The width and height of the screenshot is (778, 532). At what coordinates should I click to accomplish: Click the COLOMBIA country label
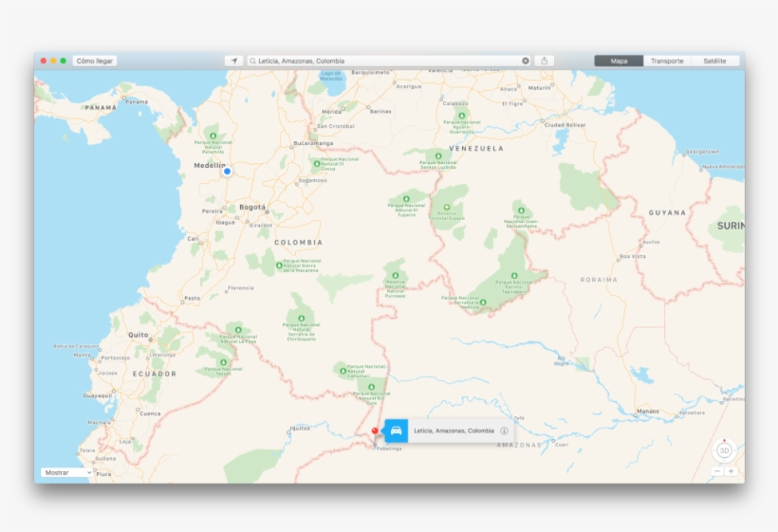click(299, 243)
